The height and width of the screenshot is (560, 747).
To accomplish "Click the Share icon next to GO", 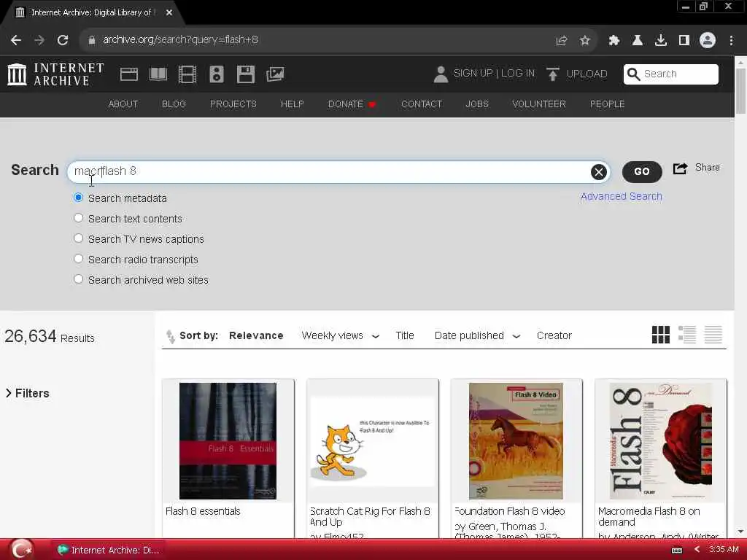I will click(x=681, y=168).
